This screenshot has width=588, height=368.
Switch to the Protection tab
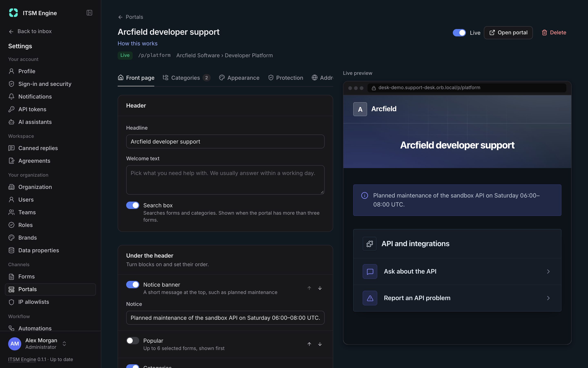coord(285,78)
